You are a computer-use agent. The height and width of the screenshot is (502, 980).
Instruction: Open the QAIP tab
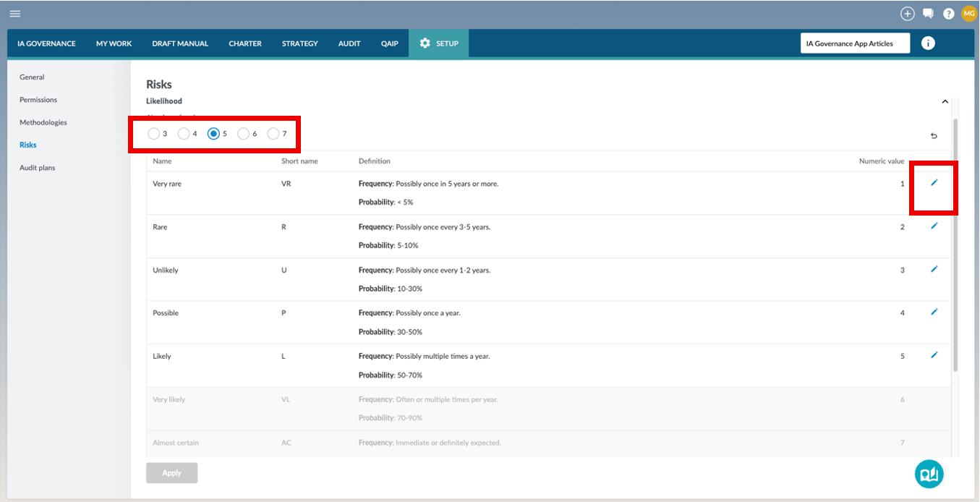tap(389, 43)
